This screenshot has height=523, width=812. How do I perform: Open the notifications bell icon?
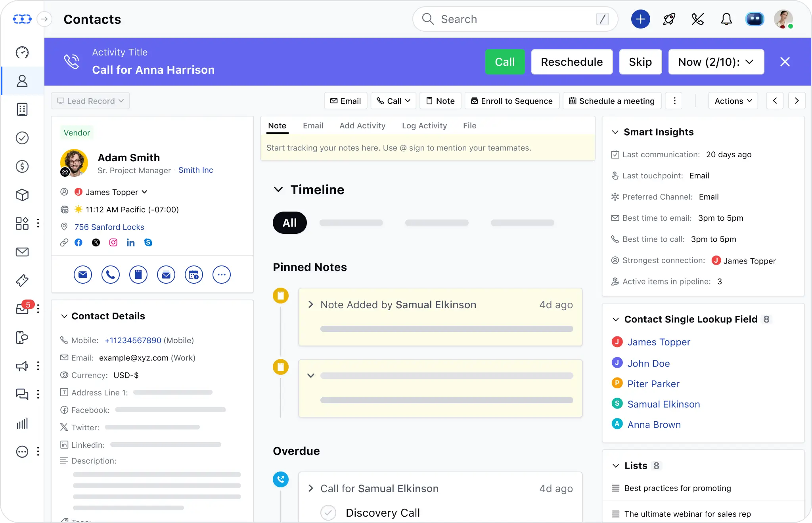[x=726, y=19]
